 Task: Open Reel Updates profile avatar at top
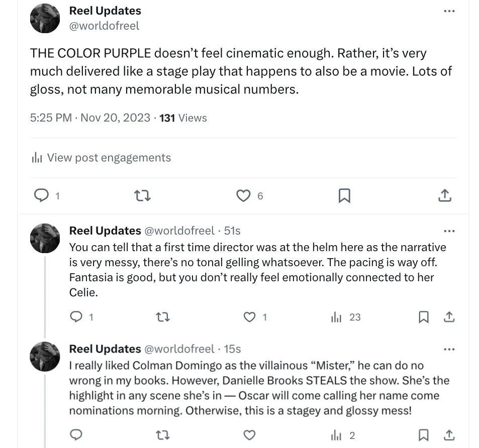click(x=45, y=19)
